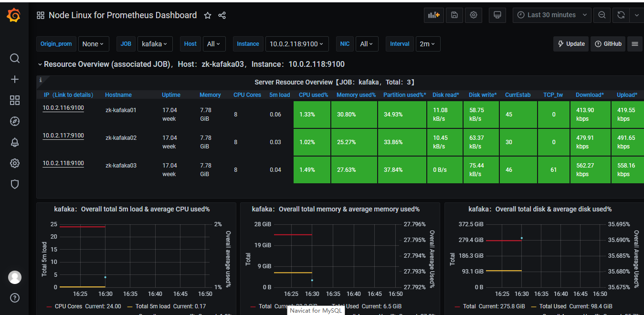Open the Dashboards grid icon in sidebar
Screen dimensions: 644x315
(x=15, y=100)
